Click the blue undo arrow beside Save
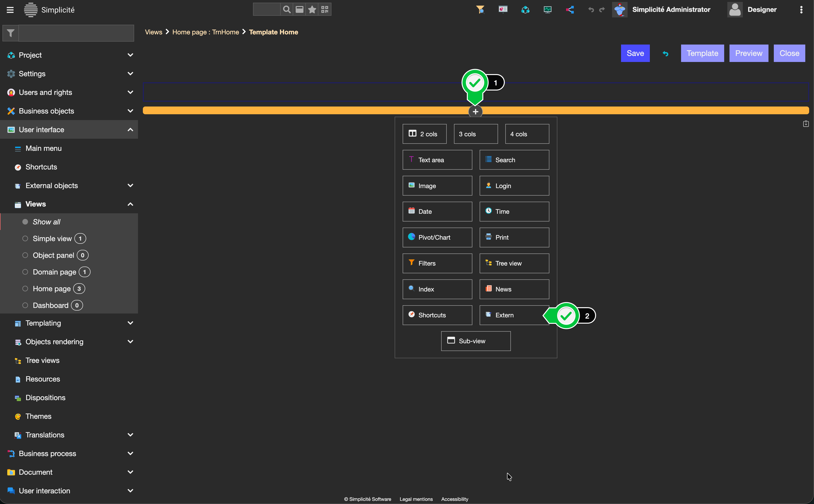The height and width of the screenshot is (504, 814). tap(665, 54)
